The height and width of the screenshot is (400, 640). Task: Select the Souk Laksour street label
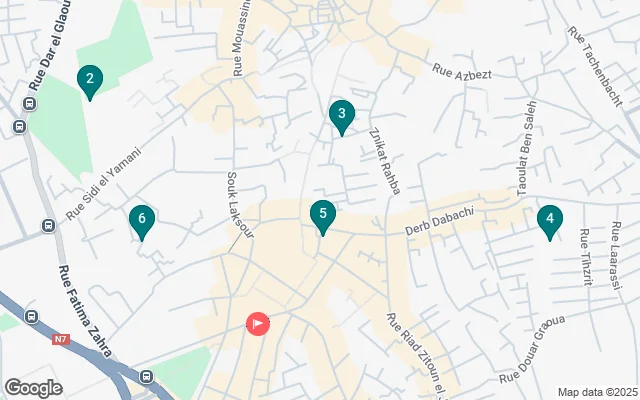[240, 205]
